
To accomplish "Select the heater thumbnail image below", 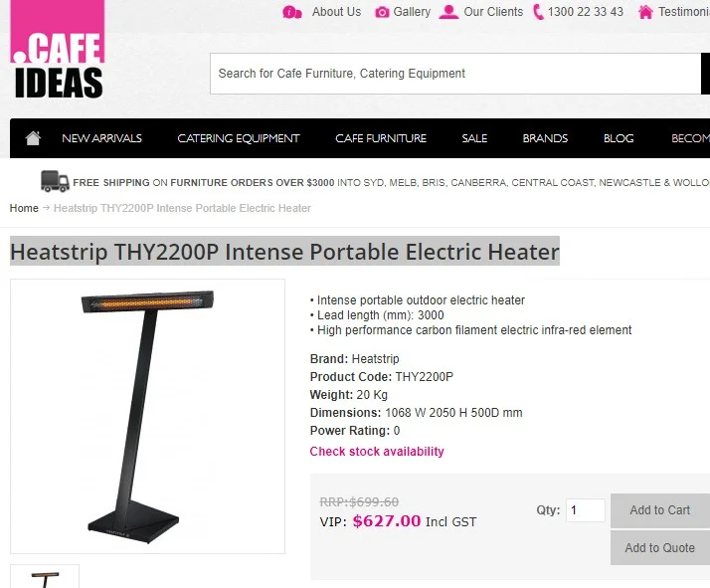I will [x=45, y=577].
